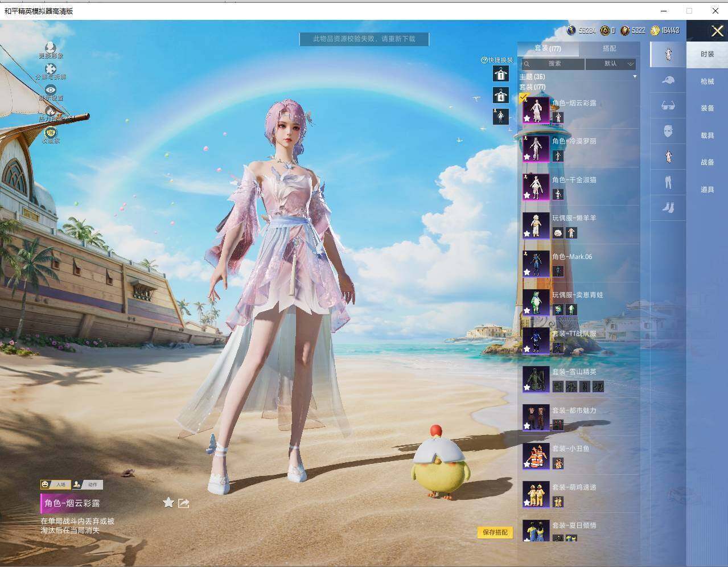Open 显示设置 eye icon
Viewport: 728px width, 567px height.
[51, 89]
